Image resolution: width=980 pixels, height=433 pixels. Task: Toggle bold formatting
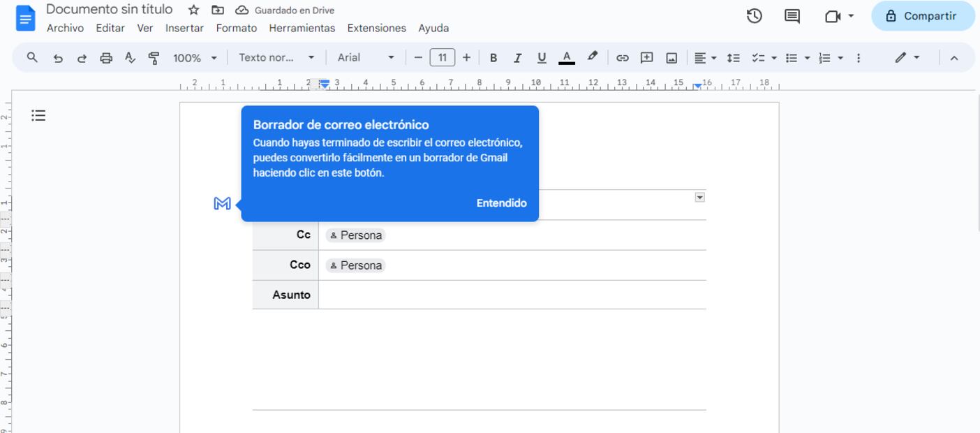point(493,58)
